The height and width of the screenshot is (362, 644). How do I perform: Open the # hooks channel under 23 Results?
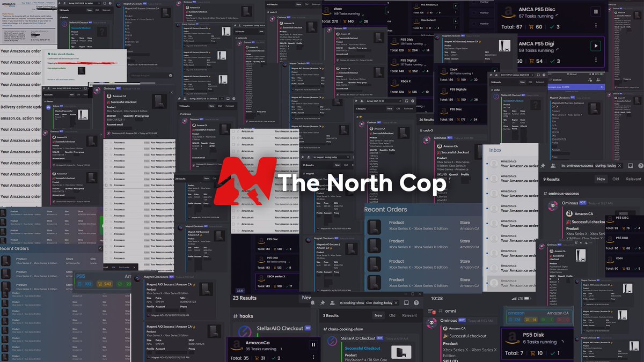tap(243, 316)
